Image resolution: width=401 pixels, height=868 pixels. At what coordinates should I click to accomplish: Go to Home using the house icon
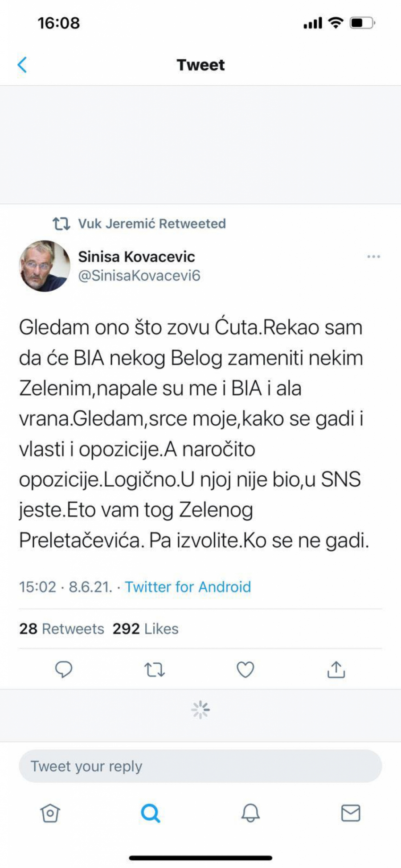(50, 813)
